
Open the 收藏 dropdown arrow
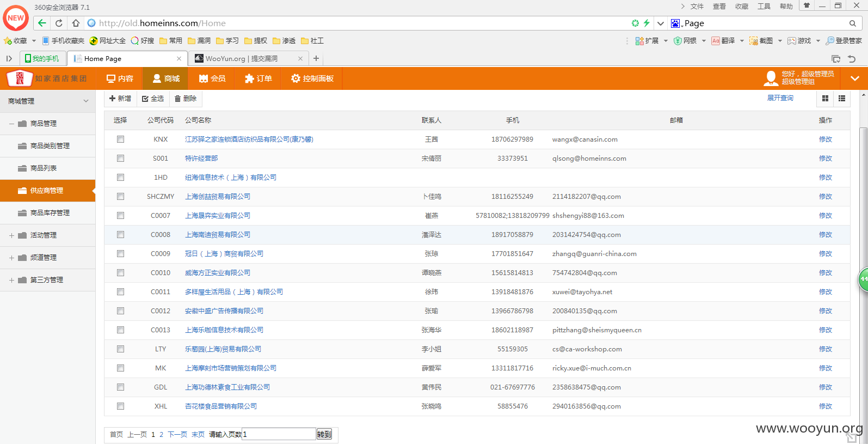tap(34, 41)
